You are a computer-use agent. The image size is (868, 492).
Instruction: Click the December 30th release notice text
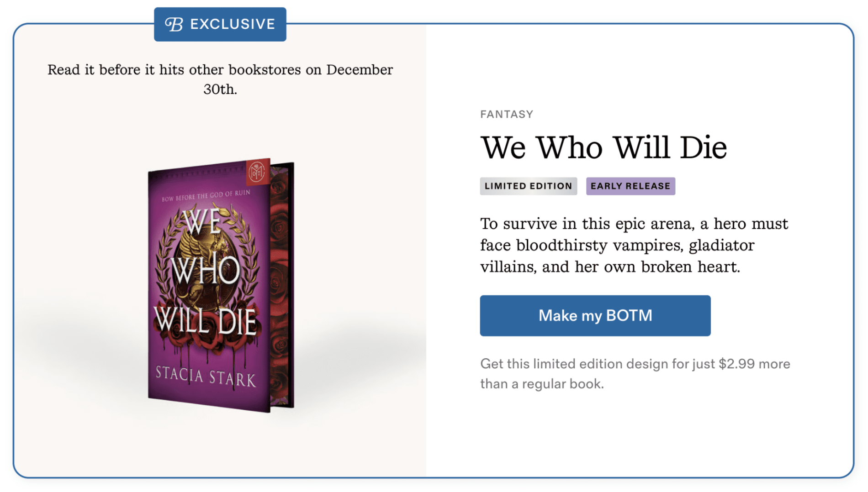point(220,79)
